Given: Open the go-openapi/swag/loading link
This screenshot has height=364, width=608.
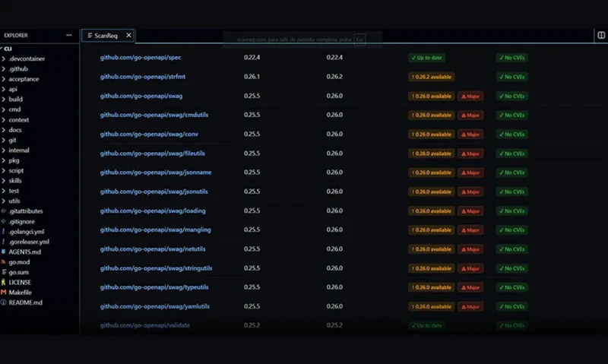Looking at the screenshot, I should [x=153, y=211].
